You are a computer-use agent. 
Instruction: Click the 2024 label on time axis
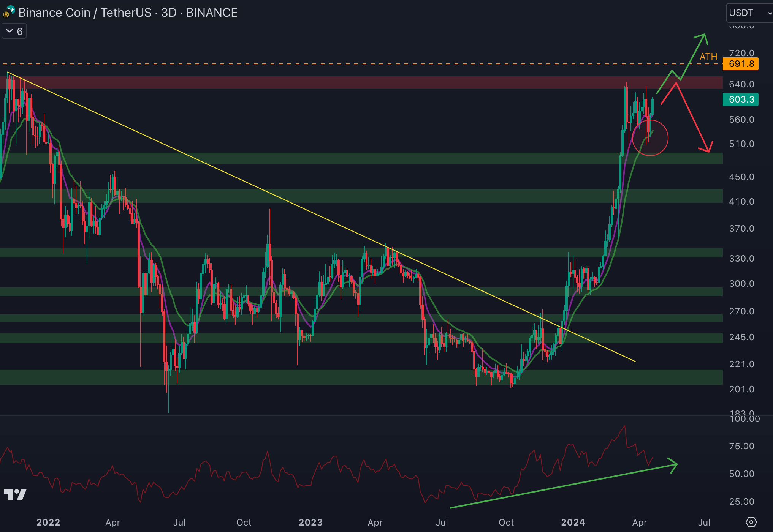573,522
